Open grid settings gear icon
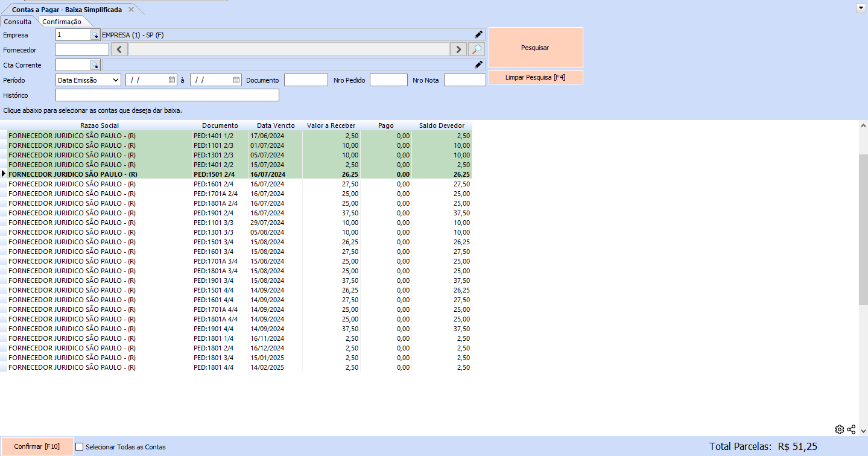Screen dimensions: 868x456 839,429
